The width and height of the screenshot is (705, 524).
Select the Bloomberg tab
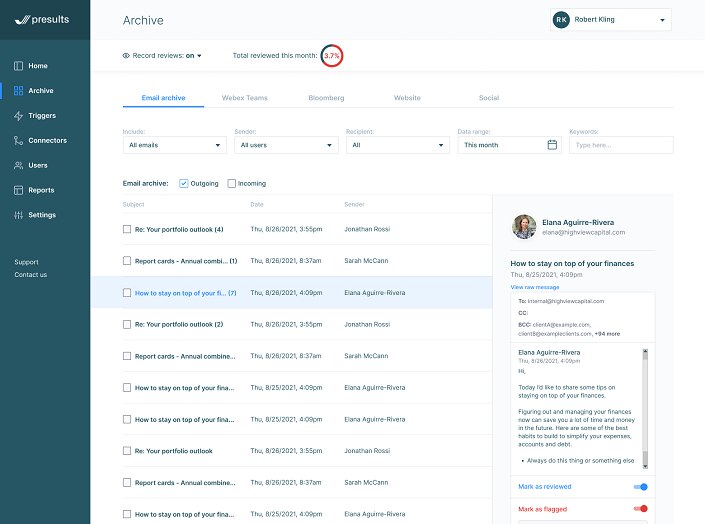(x=326, y=98)
